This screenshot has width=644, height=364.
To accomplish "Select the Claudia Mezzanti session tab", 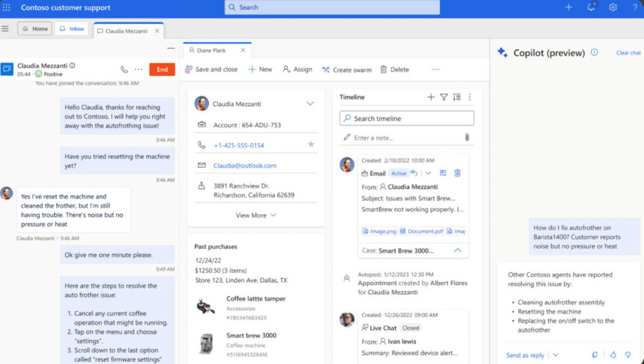I will pos(126,31).
